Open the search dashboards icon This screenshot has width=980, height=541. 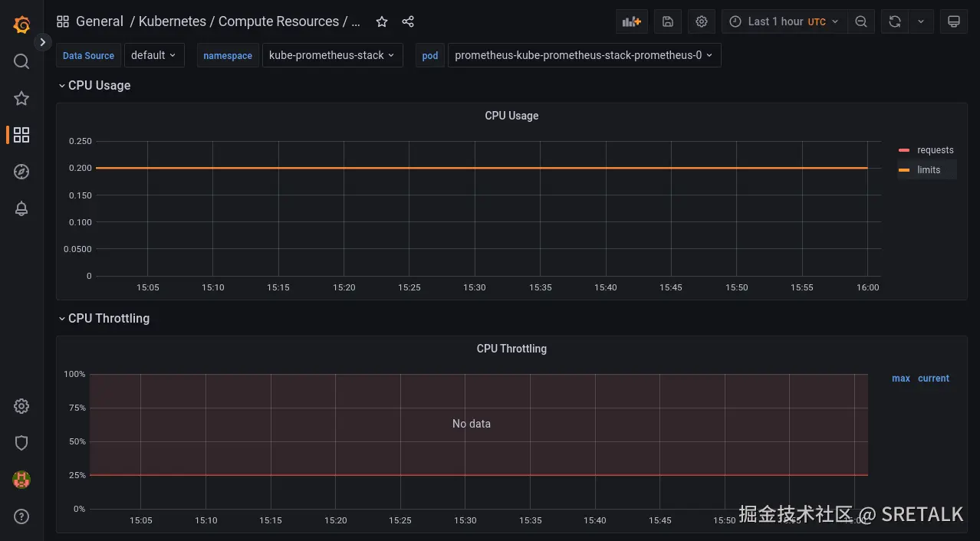[21, 61]
